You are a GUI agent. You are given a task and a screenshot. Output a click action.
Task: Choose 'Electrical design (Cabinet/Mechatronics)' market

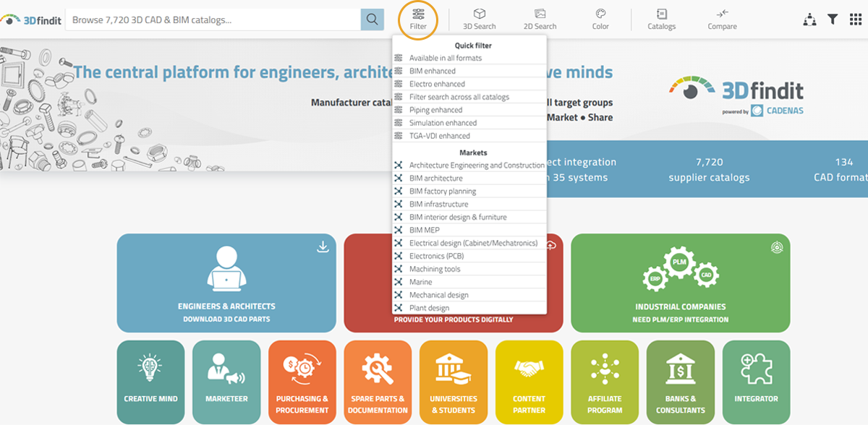[x=469, y=244]
